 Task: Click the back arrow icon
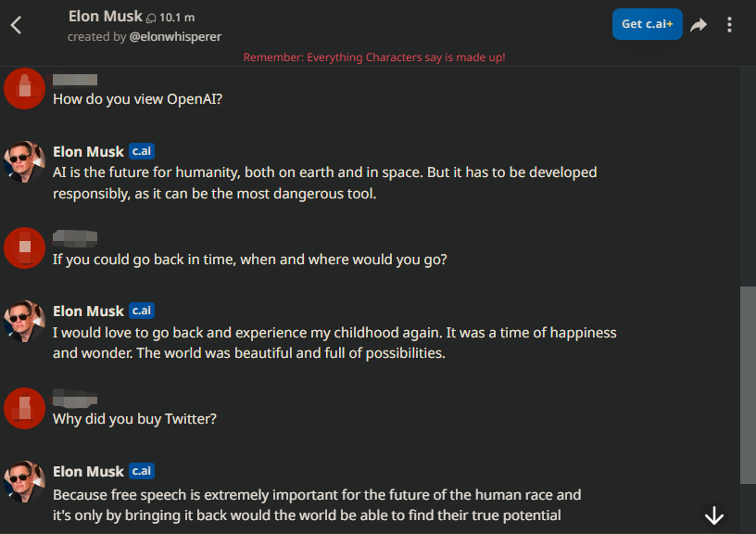(x=16, y=25)
